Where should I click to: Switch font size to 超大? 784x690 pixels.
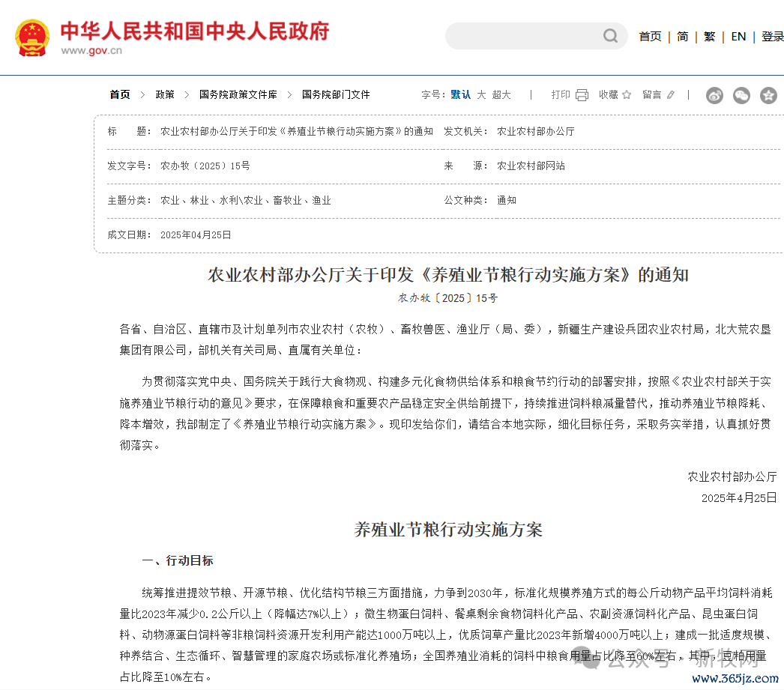[x=501, y=94]
